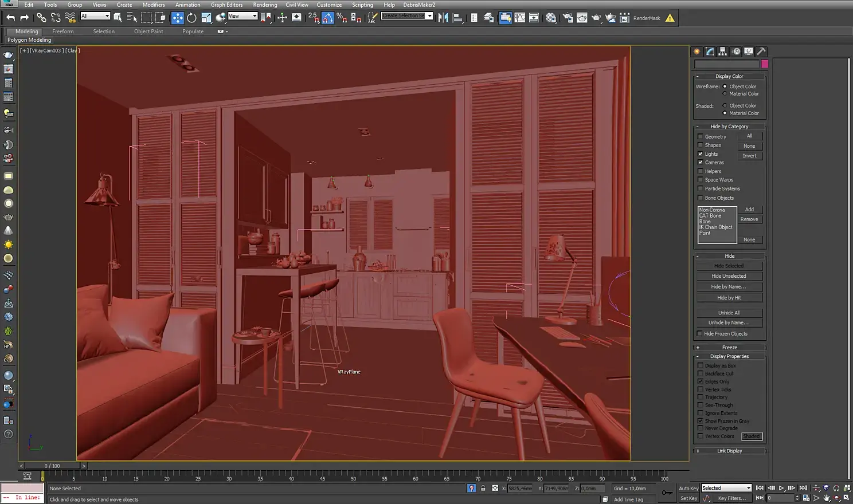Screen dimensions: 853x504
Task: Toggle the Helpers category checkbox
Action: tap(700, 171)
